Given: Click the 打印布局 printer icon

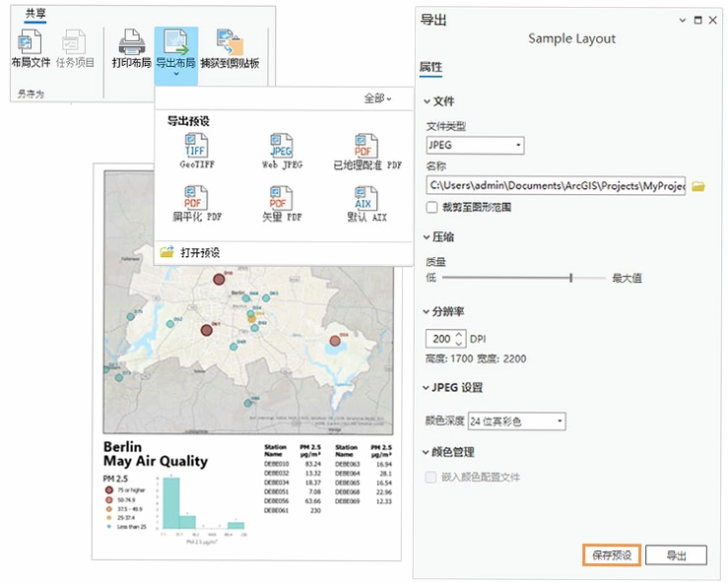Looking at the screenshot, I should click(132, 41).
